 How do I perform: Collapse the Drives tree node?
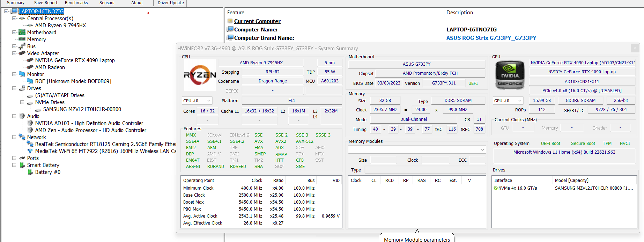pos(14,88)
